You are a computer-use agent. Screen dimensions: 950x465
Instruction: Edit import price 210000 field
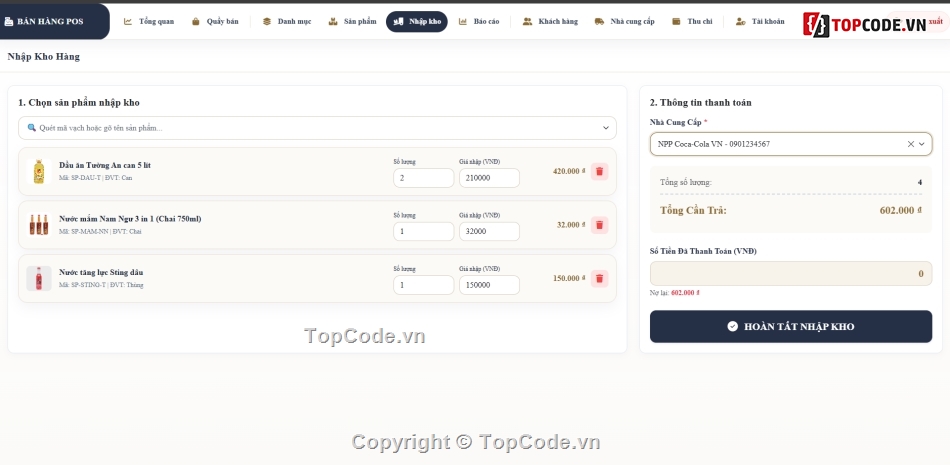489,178
